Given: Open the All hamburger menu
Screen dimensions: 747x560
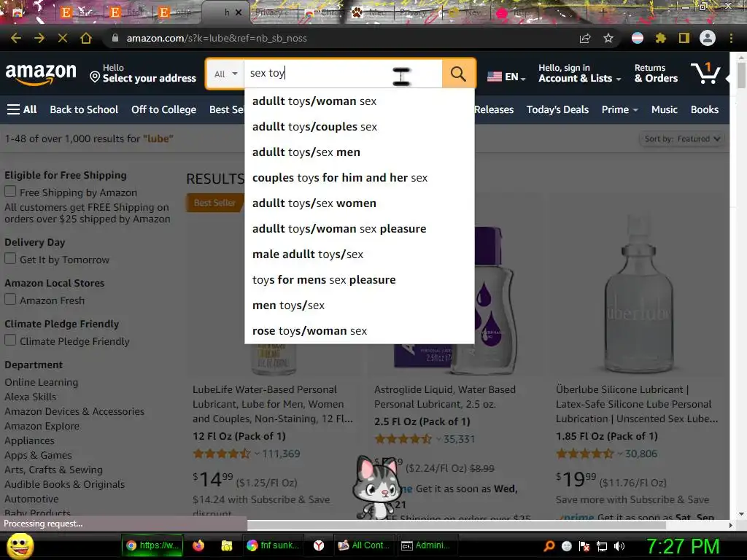Looking at the screenshot, I should coord(22,109).
